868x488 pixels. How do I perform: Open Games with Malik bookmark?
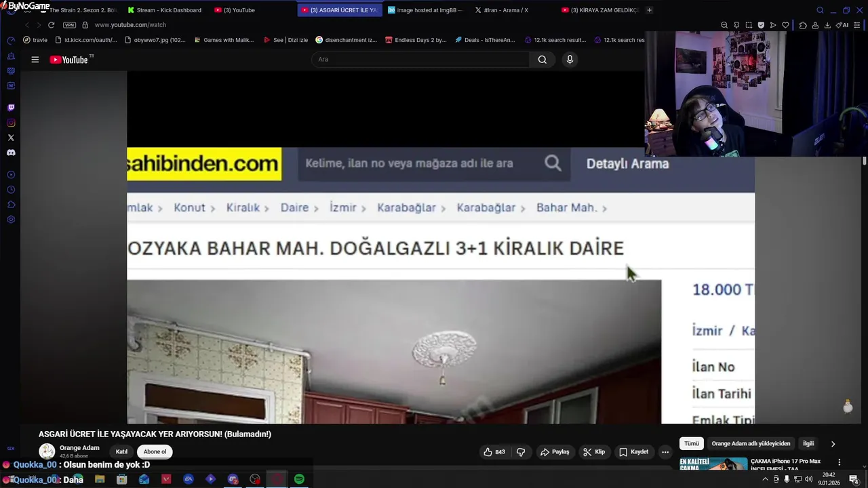click(x=223, y=40)
